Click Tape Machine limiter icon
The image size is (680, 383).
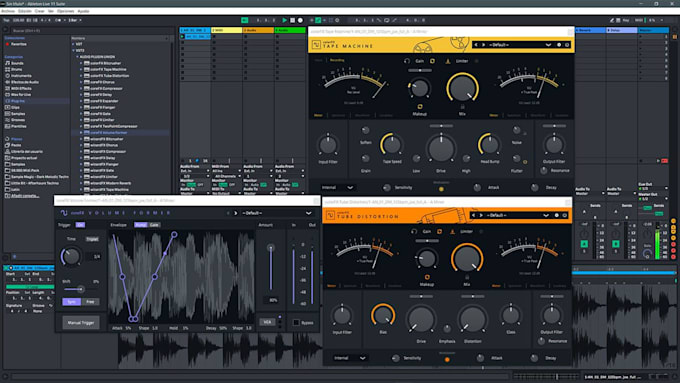pos(448,61)
